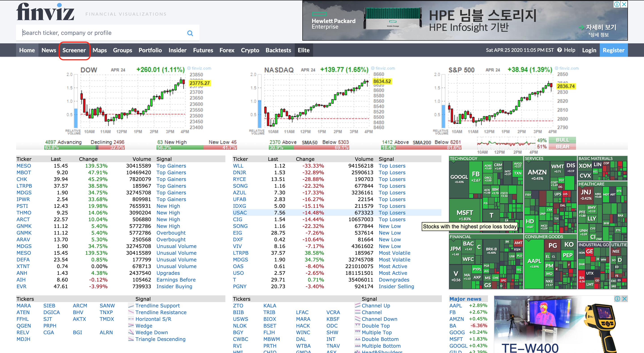Click the Login link
Viewport: 644px width, 353px height.
[589, 50]
